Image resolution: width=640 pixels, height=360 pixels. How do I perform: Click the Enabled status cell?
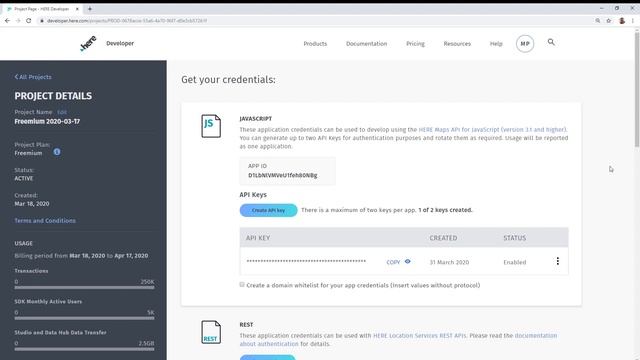click(x=514, y=262)
